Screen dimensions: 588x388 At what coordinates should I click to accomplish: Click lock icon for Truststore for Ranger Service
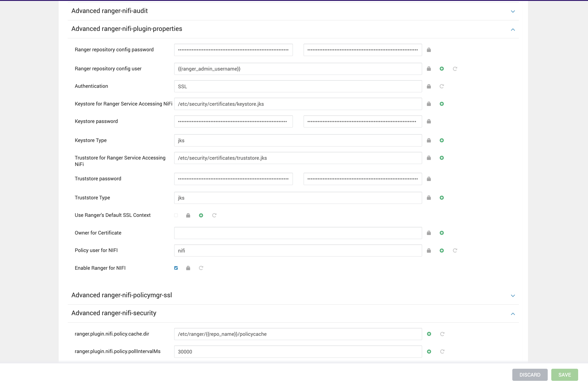429,158
